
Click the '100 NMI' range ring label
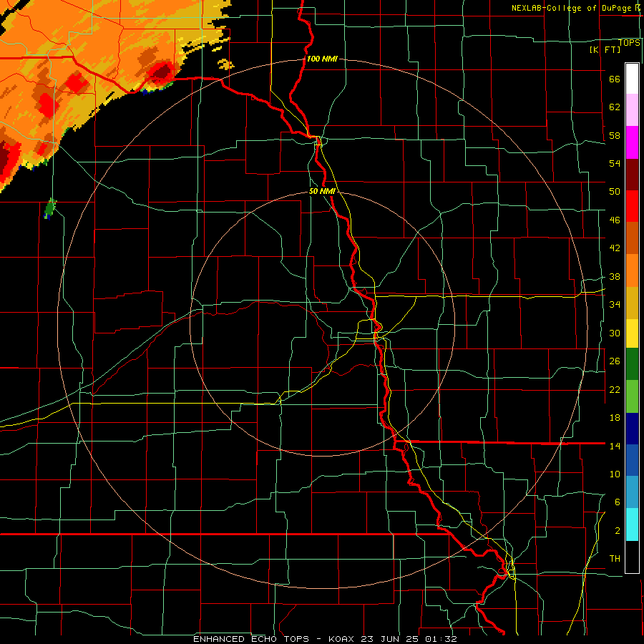[322, 59]
